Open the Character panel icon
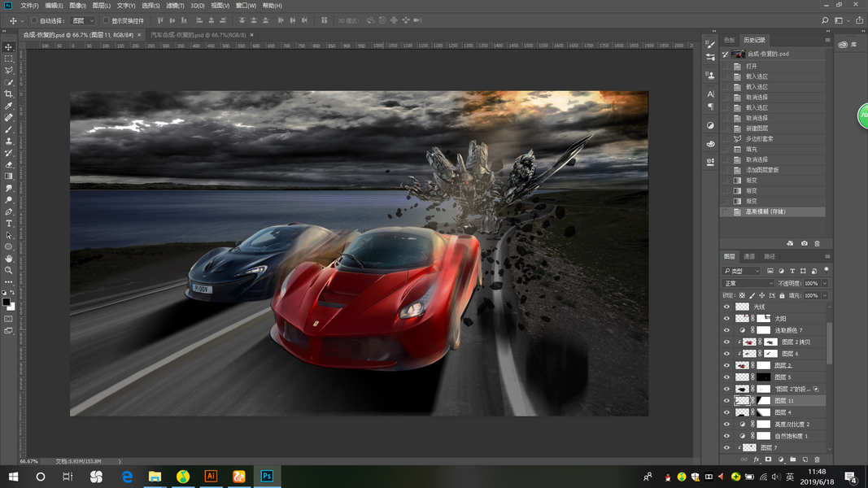Image resolution: width=868 pixels, height=488 pixels. 711,94
